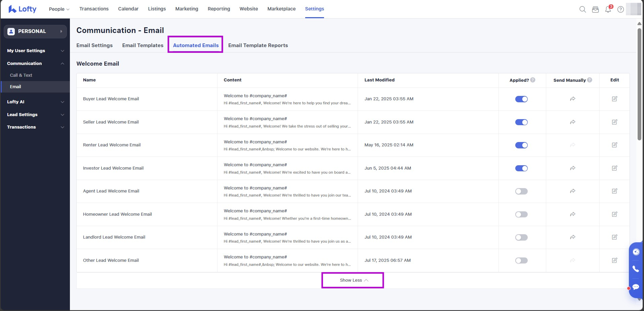Edit the Buyer Lead Welcome Email

pos(614,99)
